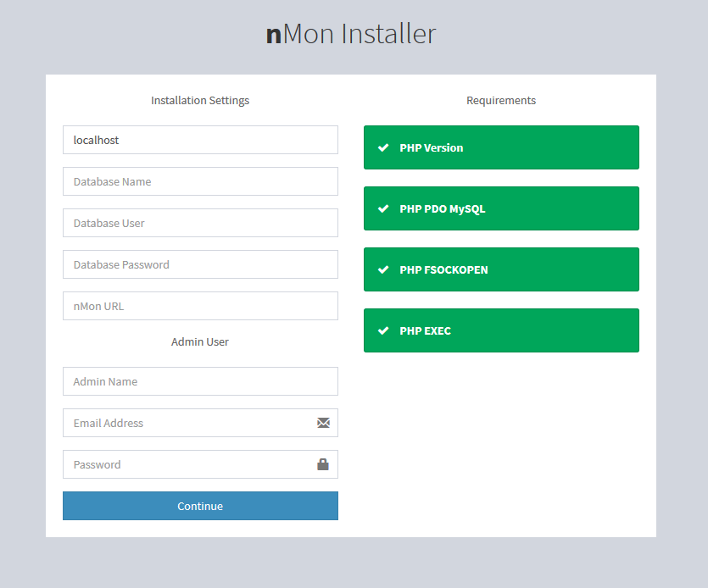This screenshot has width=708, height=588.
Task: Click the lock icon in Password field
Action: tap(323, 464)
